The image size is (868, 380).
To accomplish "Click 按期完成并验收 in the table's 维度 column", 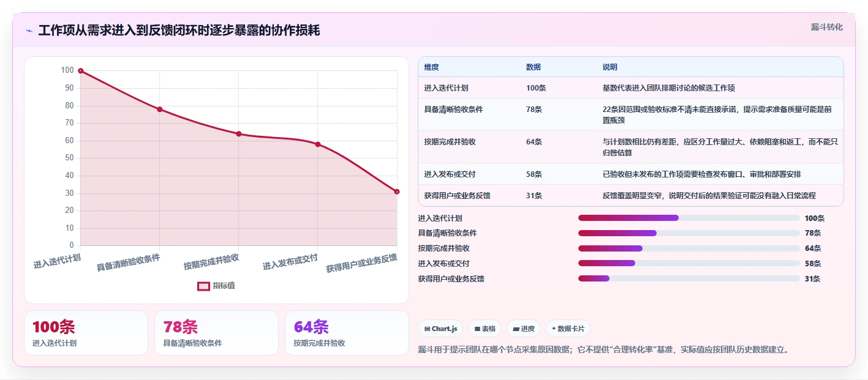I will [450, 142].
